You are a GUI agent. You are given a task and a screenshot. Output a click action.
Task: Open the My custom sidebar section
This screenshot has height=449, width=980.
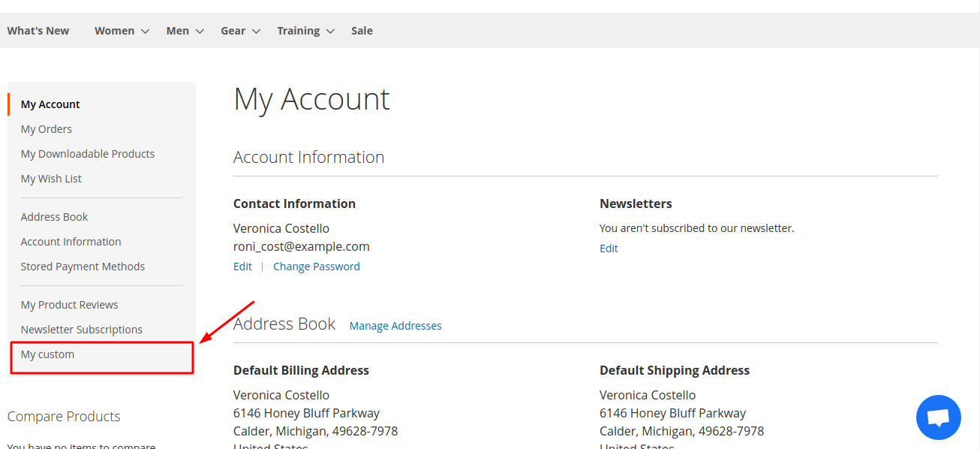click(47, 354)
